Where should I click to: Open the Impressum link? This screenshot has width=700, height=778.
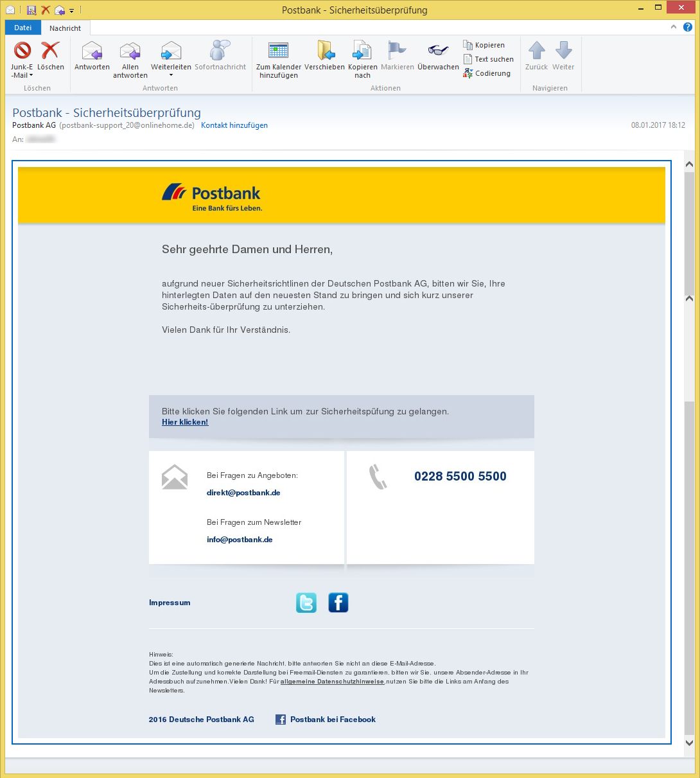tap(170, 603)
